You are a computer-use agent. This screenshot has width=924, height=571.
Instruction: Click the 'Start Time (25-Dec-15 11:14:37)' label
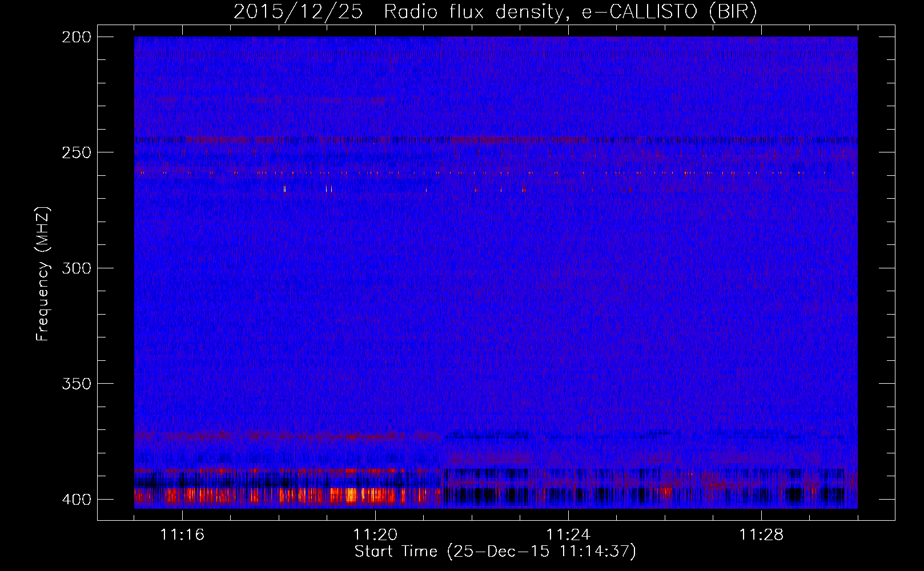[495, 552]
